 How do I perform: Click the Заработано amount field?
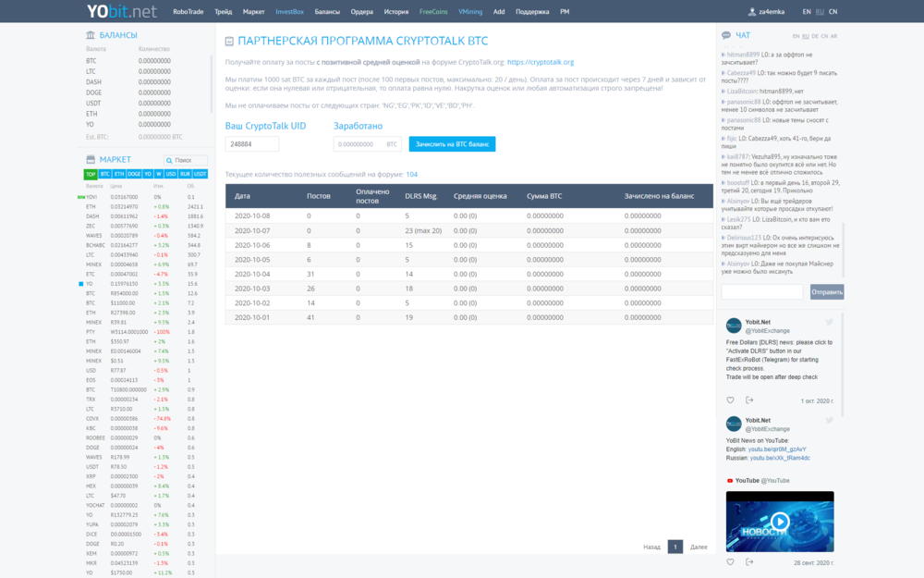coord(367,144)
